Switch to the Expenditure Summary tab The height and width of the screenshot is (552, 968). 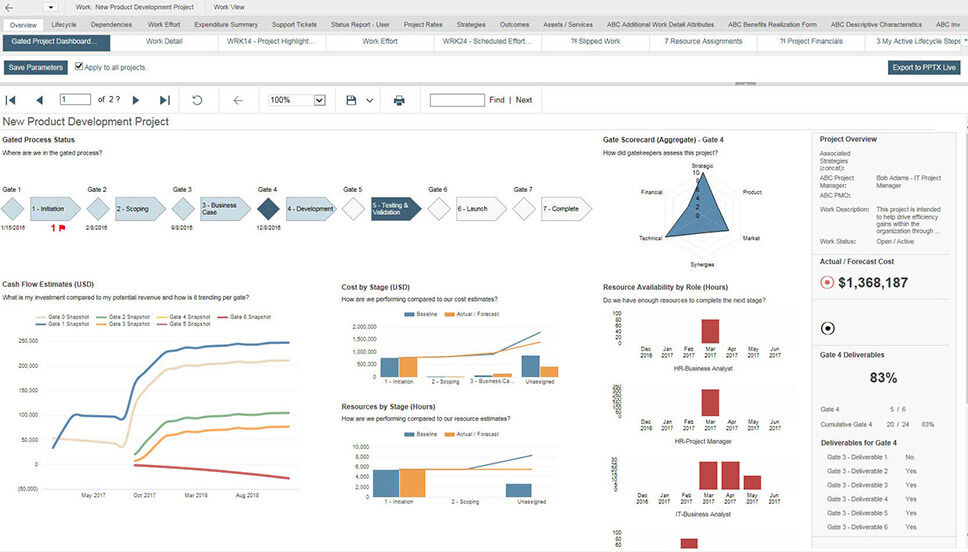pyautogui.click(x=226, y=25)
